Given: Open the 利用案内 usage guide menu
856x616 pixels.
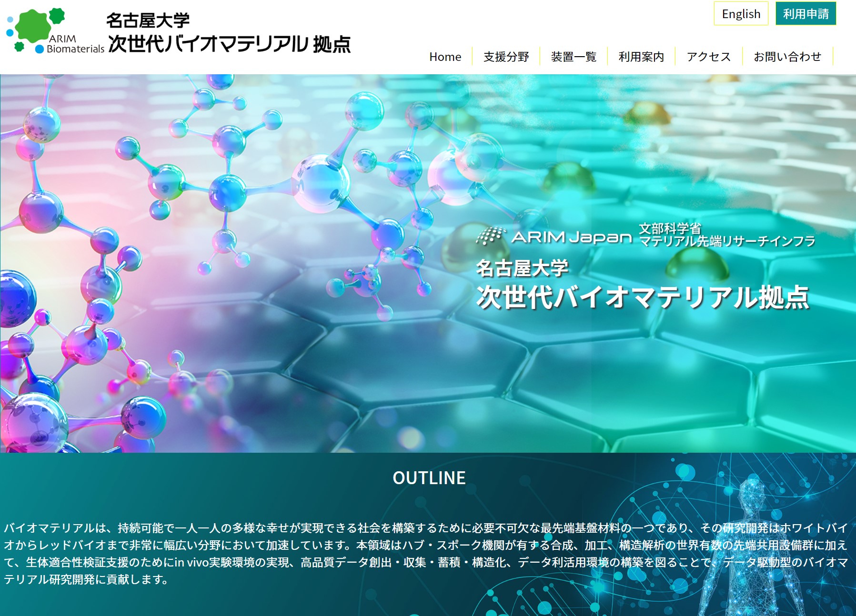Looking at the screenshot, I should pos(641,57).
